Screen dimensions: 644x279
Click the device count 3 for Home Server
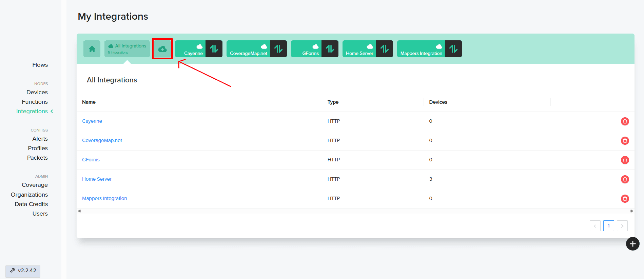[x=431, y=179]
